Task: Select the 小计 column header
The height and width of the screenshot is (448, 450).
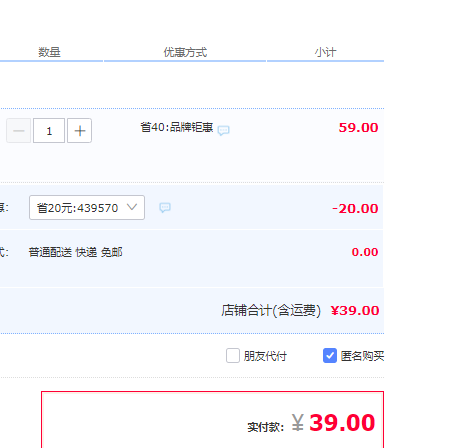Action: coord(326,52)
